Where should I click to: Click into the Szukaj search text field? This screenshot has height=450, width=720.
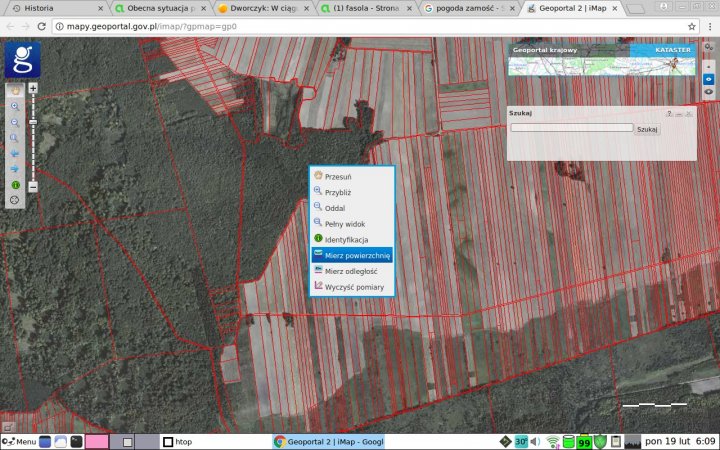tap(571, 128)
